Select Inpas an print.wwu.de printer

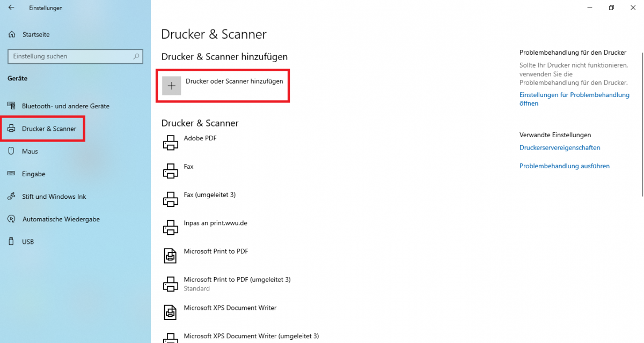(215, 223)
